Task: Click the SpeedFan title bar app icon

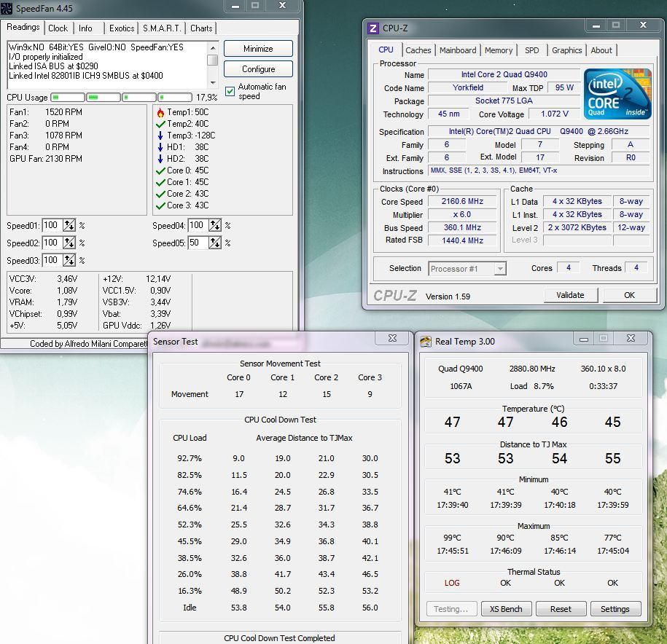Action: click(x=7, y=8)
